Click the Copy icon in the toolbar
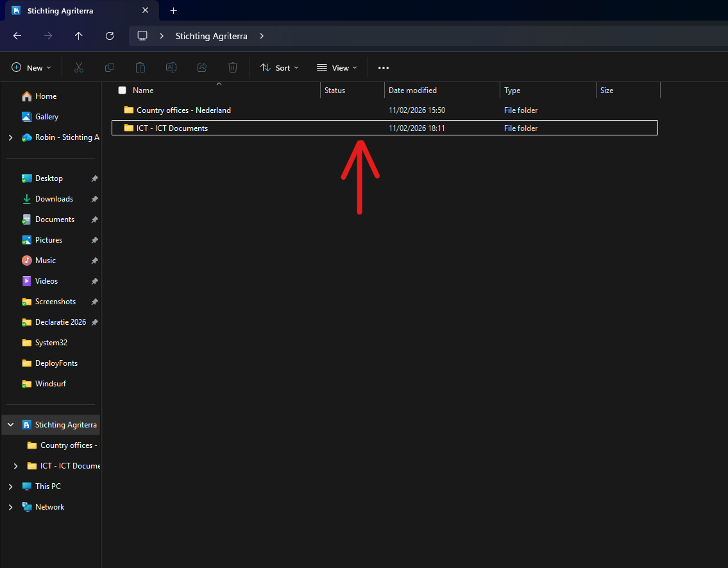 click(110, 68)
